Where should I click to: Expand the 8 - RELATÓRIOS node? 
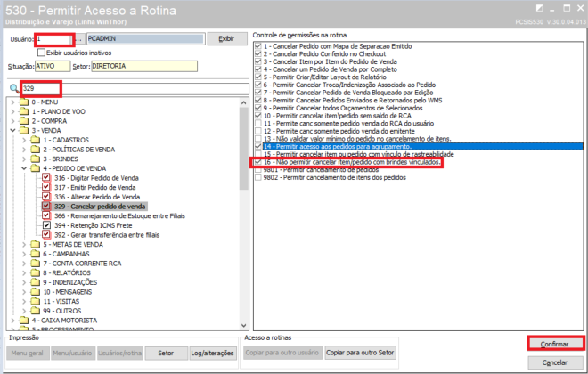point(24,272)
